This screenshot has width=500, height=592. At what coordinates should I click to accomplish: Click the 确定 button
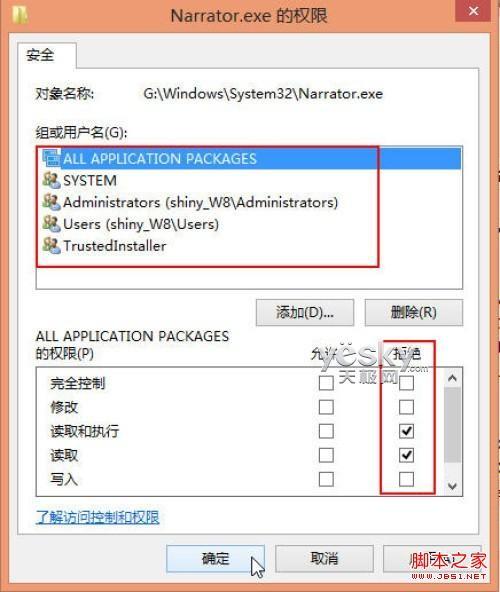215,558
